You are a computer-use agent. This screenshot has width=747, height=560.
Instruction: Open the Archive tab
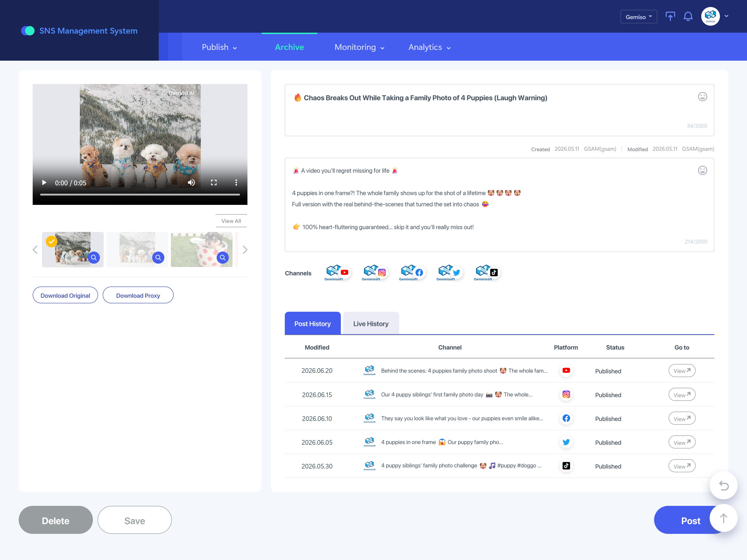pyautogui.click(x=289, y=47)
